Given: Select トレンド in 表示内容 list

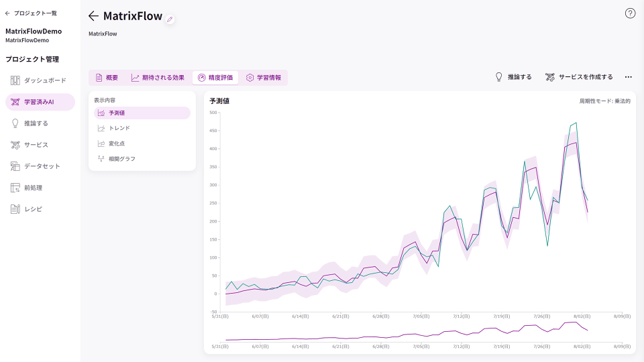Looking at the screenshot, I should [142, 128].
